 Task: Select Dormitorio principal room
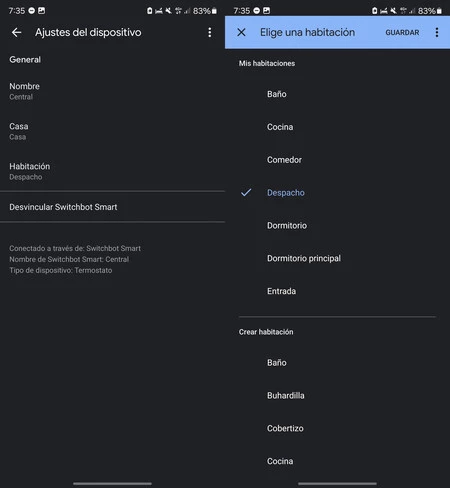[x=337, y=258]
